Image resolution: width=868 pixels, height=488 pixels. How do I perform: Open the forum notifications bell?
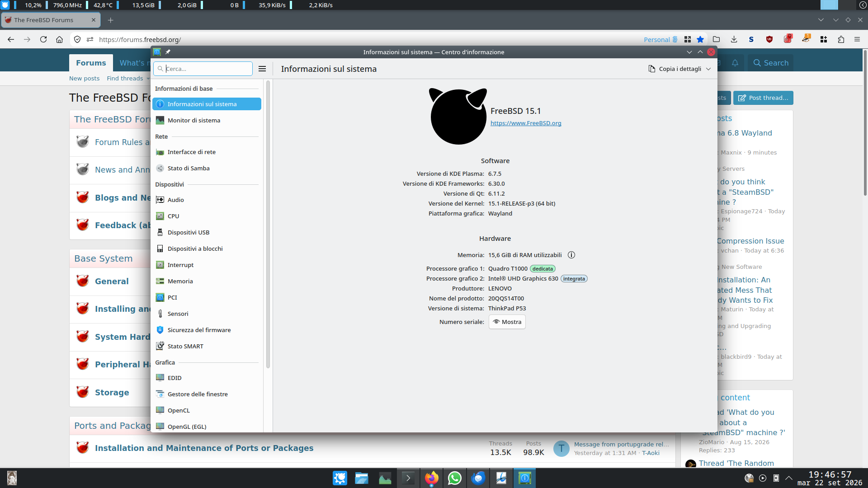tap(735, 63)
